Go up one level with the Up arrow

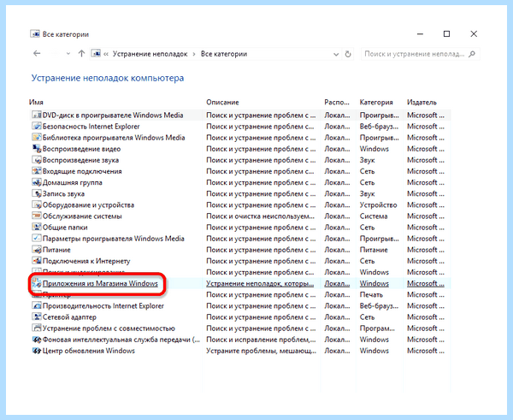pyautogui.click(x=81, y=53)
